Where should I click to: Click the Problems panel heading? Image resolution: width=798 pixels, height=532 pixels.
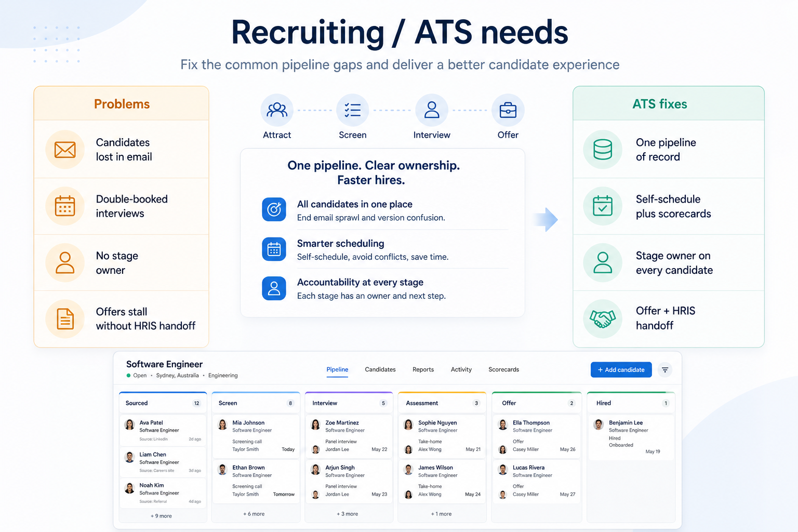click(122, 104)
